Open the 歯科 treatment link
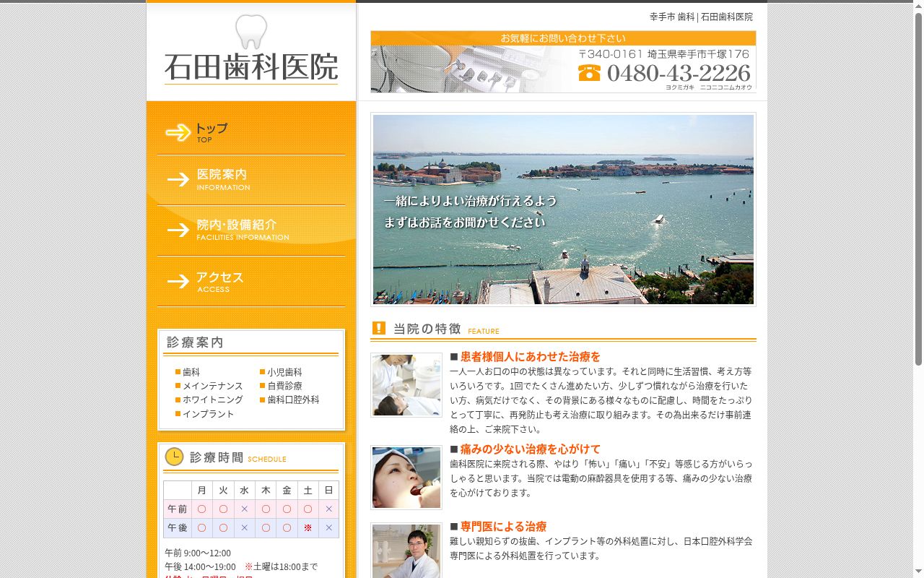The image size is (924, 578). point(191,372)
